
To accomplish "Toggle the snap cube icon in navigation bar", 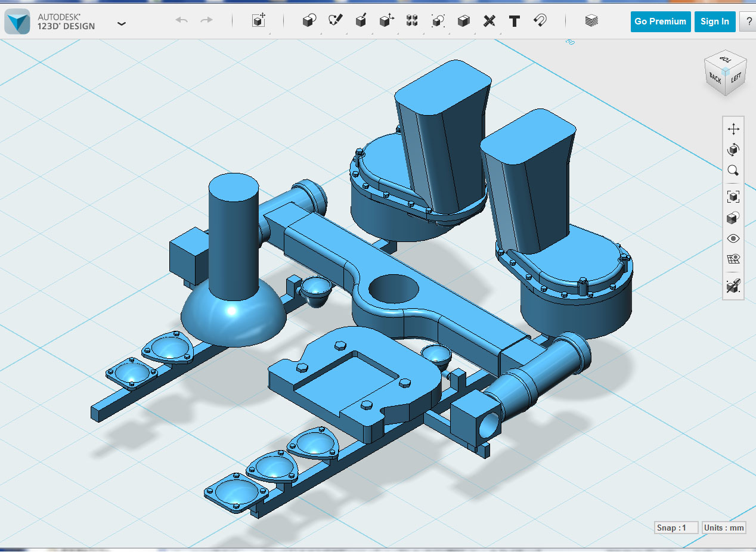I will (733, 286).
